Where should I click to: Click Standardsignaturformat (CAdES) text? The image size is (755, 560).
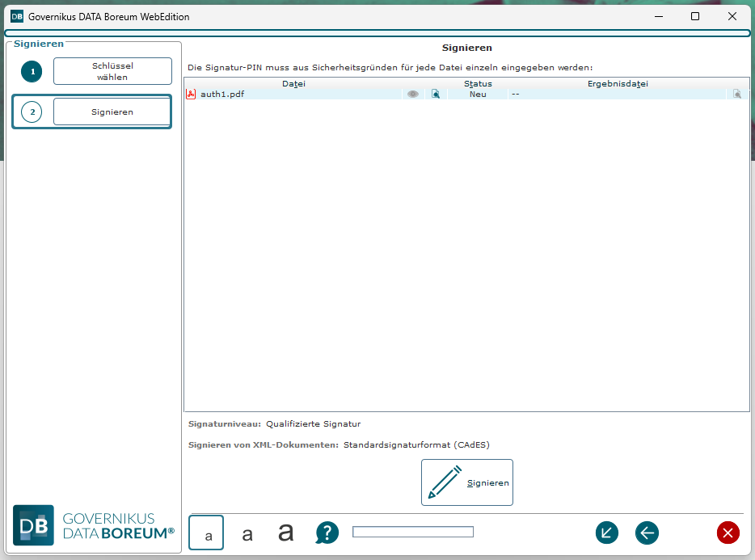416,445
